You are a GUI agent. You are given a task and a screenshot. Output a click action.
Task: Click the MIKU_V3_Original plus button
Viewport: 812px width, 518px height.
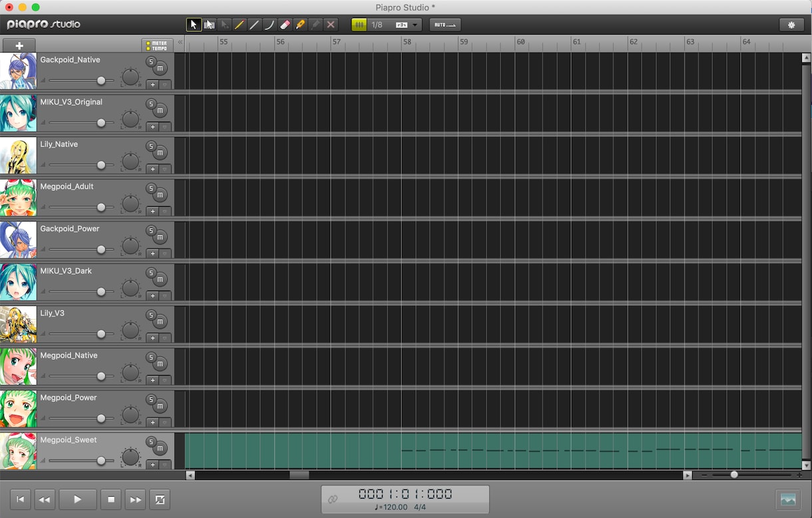click(152, 127)
